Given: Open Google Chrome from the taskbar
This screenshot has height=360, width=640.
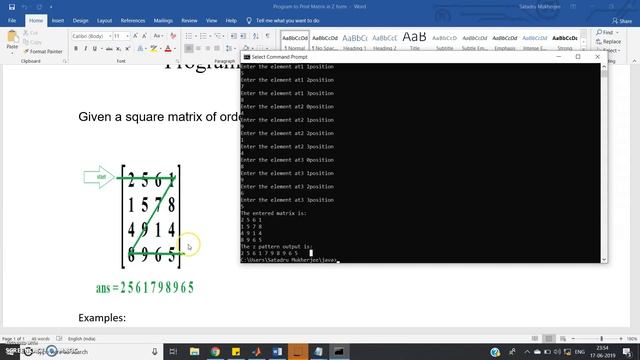Looking at the screenshot, I should click(x=215, y=351).
